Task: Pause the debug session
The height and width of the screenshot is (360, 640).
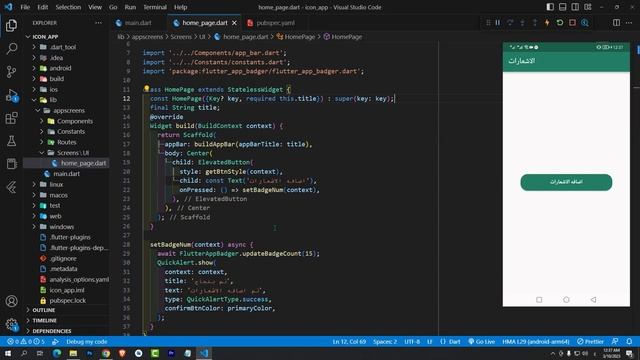Action: [x=498, y=23]
